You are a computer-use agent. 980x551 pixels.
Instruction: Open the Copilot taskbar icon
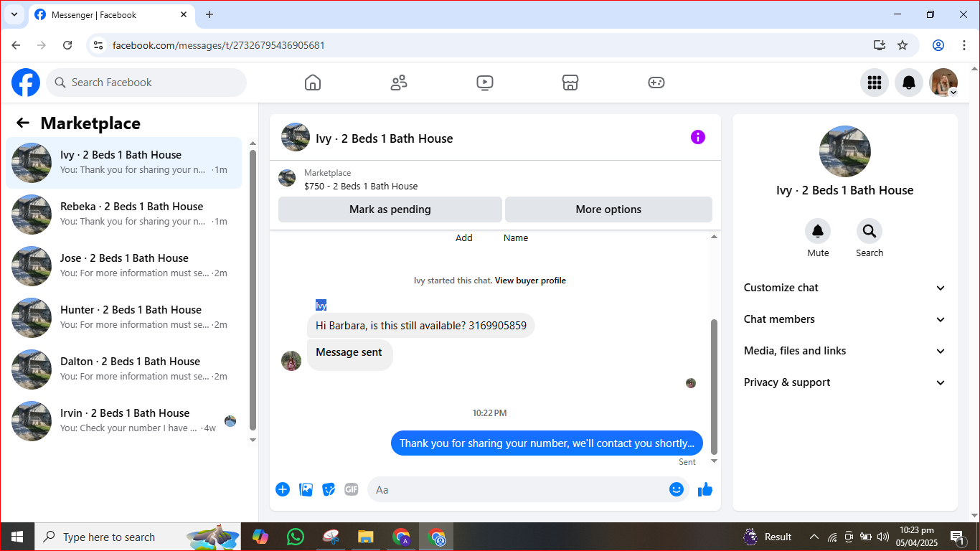(260, 537)
